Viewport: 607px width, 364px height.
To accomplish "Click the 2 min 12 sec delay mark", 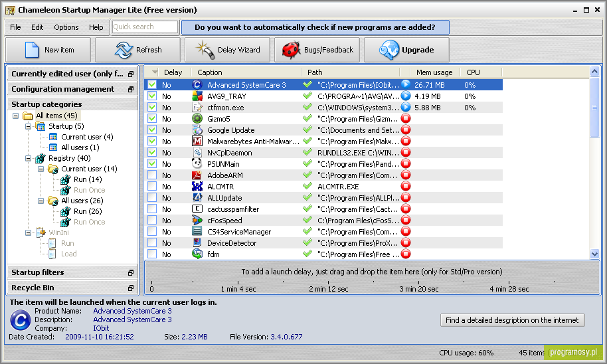I will (x=328, y=289).
